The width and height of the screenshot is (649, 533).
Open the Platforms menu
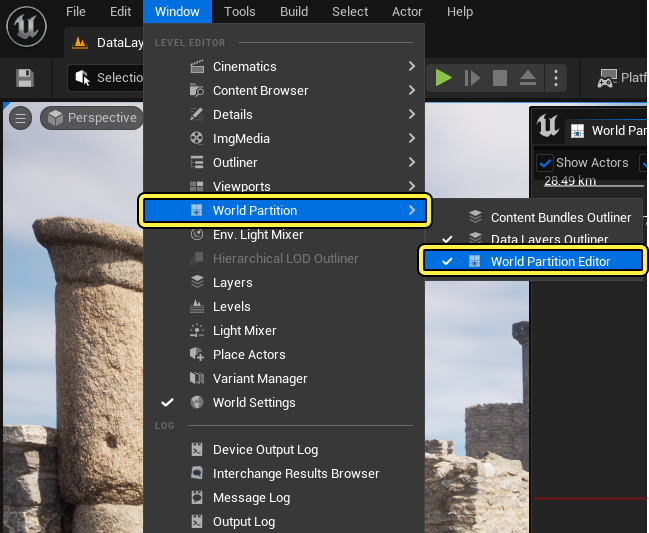click(621, 78)
